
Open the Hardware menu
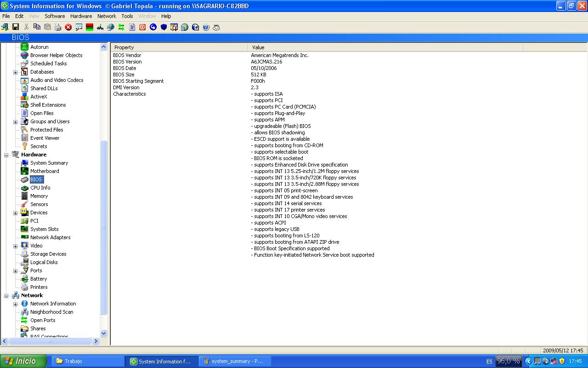pyautogui.click(x=81, y=16)
